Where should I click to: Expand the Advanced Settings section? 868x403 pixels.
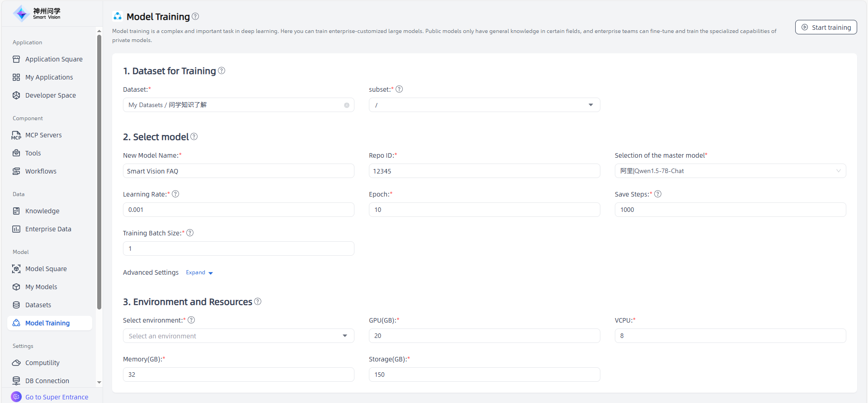tap(199, 272)
